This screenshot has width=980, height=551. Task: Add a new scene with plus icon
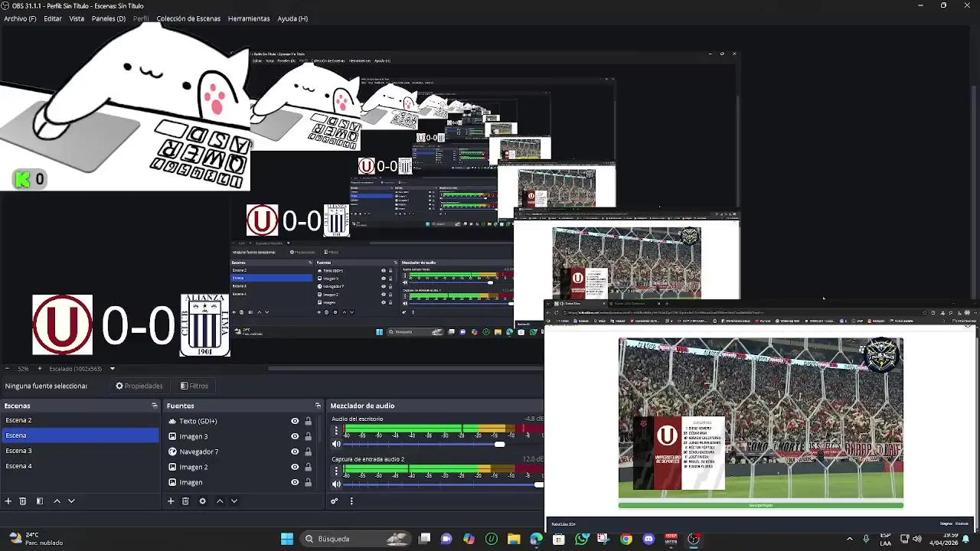point(8,501)
